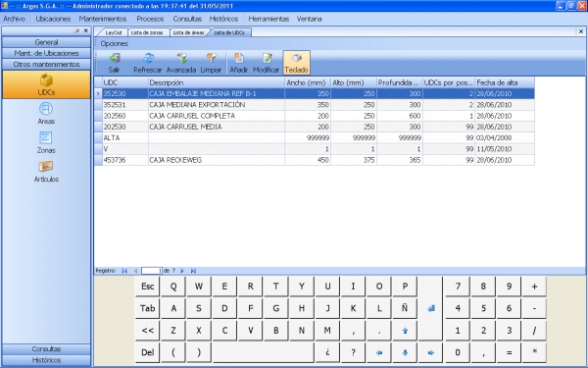Image resolution: width=588 pixels, height=368 pixels.
Task: Expand the Consultas sidebar group
Action: tap(46, 348)
